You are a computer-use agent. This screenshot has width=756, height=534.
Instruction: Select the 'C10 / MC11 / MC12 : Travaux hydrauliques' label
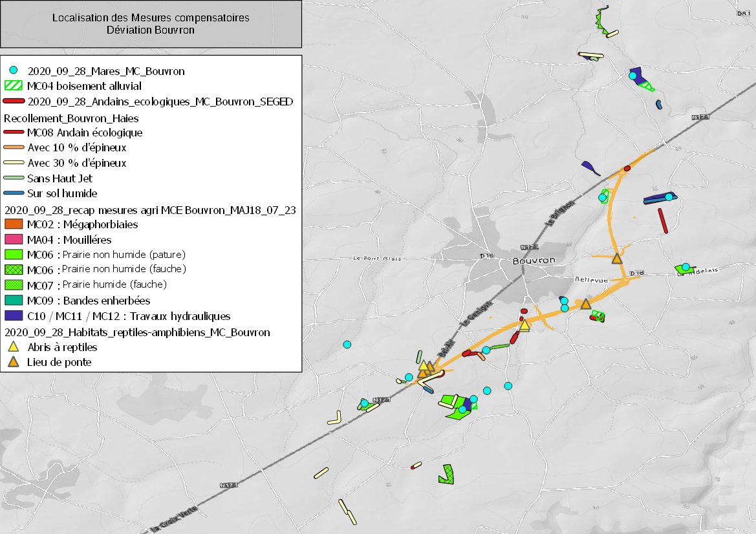129,316
